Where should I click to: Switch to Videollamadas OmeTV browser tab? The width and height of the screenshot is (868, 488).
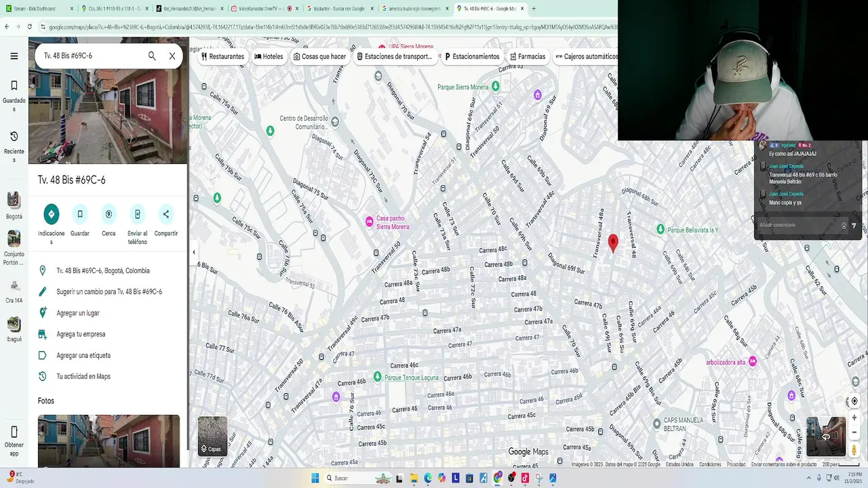pos(264,9)
